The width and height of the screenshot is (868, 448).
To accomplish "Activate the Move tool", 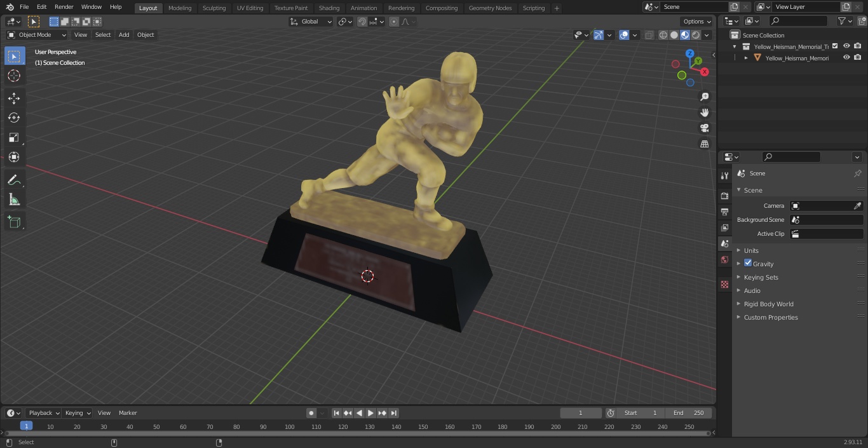I will pyautogui.click(x=14, y=98).
